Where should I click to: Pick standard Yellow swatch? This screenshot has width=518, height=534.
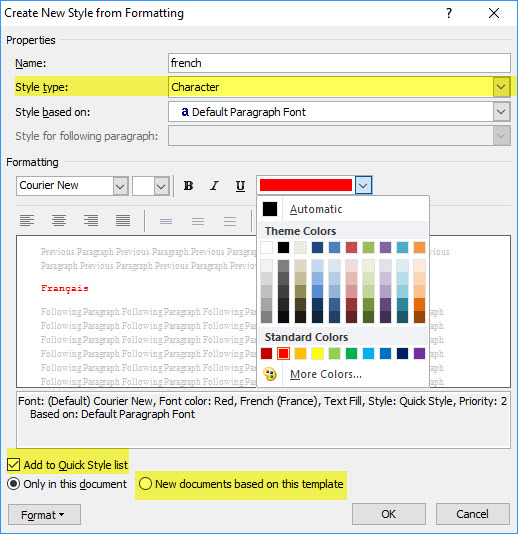(317, 354)
